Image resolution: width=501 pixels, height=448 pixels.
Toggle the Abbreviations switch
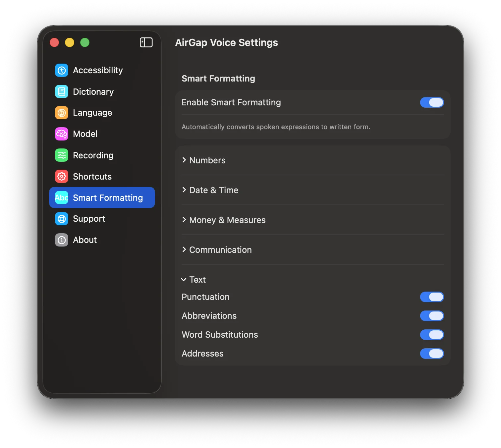click(432, 316)
